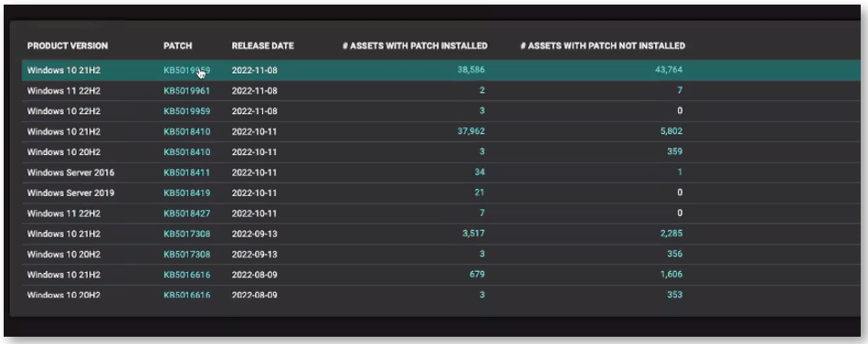This screenshot has height=344, width=868.
Task: Open the 37,962 installed assets count
Action: click(471, 131)
